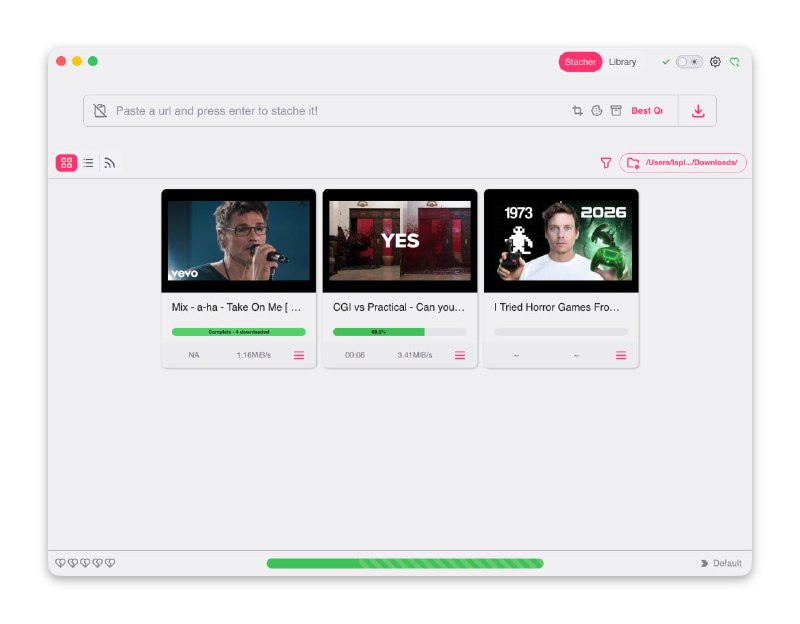Select the Stacher tab
Viewport: 800px width, 624px height.
(580, 62)
